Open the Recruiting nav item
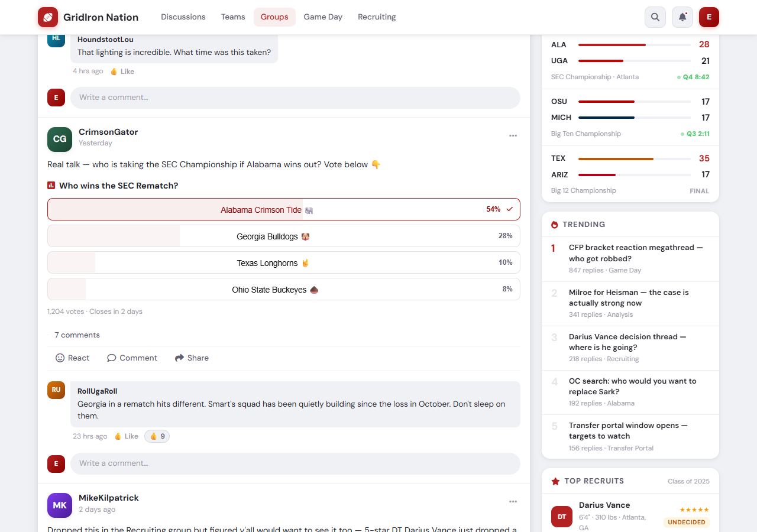757x532 pixels. (x=377, y=17)
